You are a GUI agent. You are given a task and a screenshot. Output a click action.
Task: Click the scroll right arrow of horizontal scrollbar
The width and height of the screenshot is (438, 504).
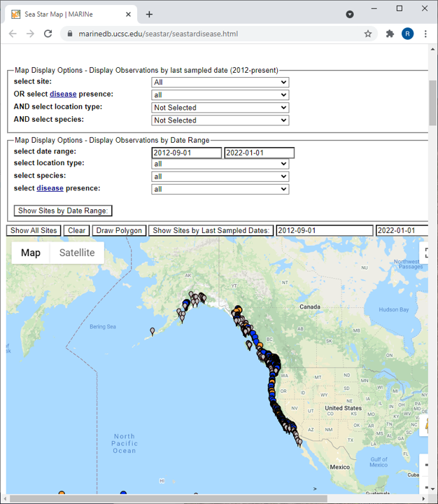pos(423,498)
